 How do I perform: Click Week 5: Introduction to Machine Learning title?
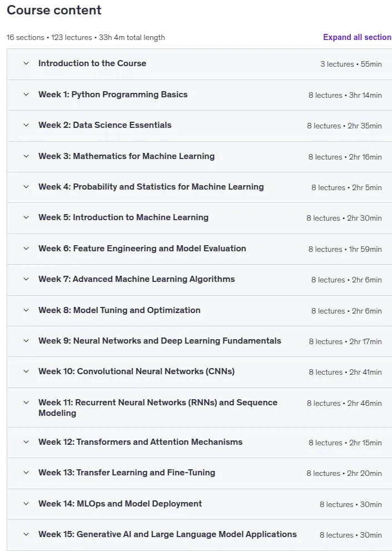123,217
